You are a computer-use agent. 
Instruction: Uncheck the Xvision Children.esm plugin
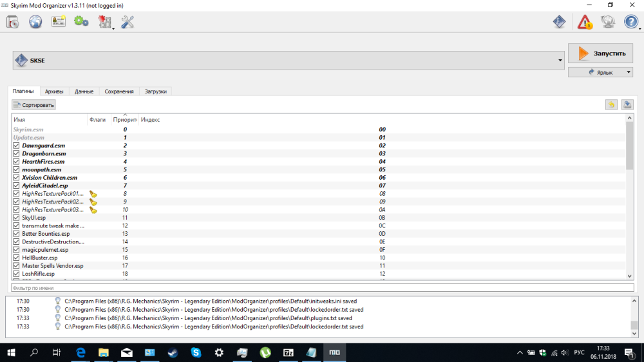[16, 178]
